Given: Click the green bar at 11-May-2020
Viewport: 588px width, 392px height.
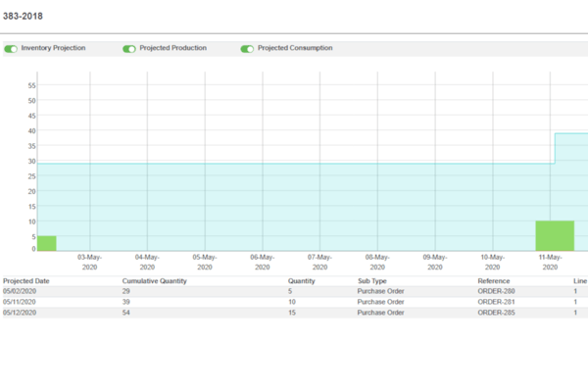Looking at the screenshot, I should (x=555, y=235).
